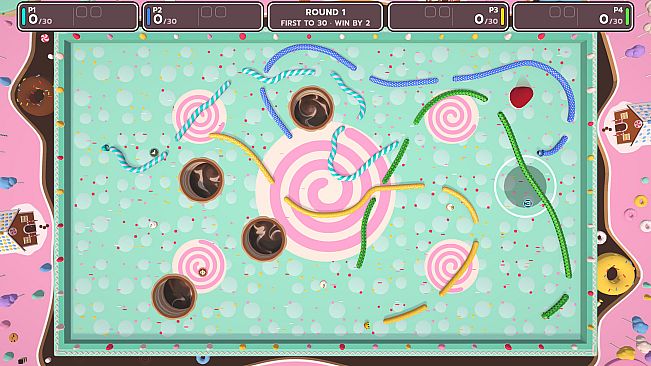Click the chocolate cup just below the central swirl's left side
The image size is (651, 366).
click(264, 239)
